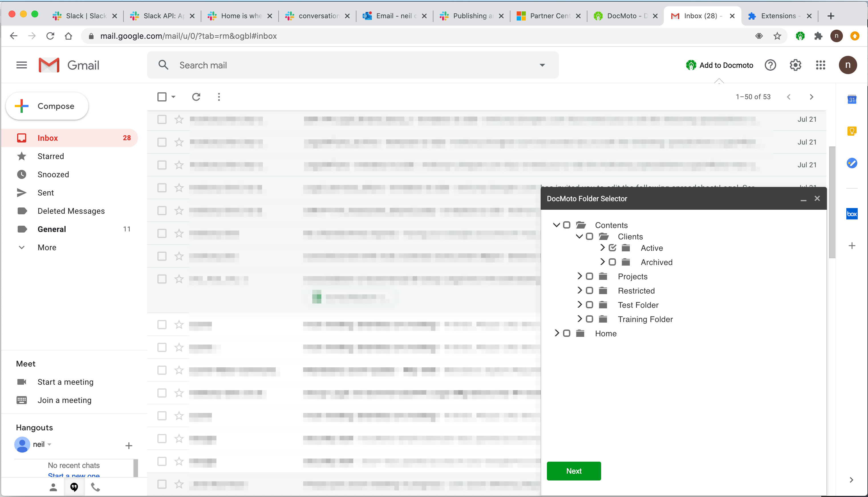Open Google apps grid

click(821, 65)
